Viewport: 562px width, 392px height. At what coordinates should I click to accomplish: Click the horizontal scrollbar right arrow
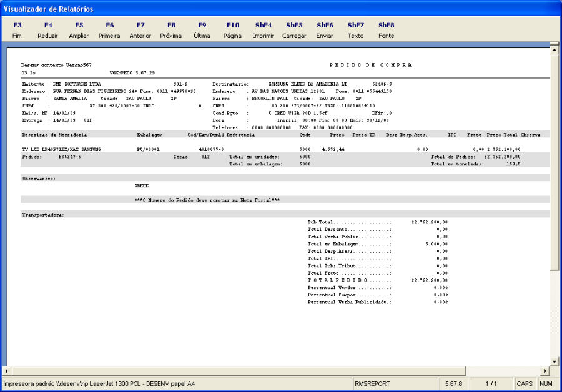click(x=545, y=371)
